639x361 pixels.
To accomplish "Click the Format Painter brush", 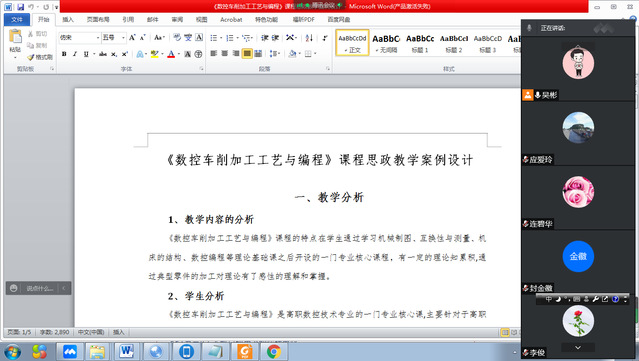I will click(40, 57).
